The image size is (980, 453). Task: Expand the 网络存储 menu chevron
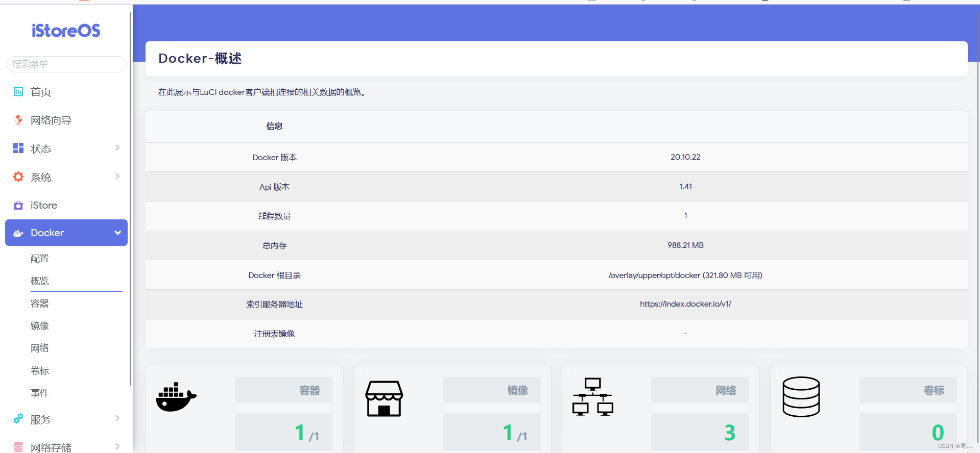click(x=117, y=446)
